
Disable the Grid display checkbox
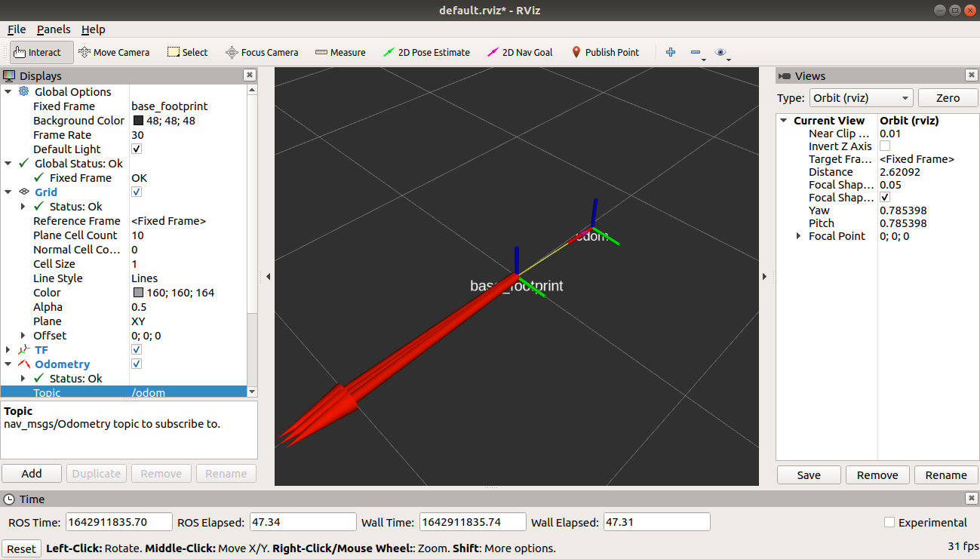pyautogui.click(x=137, y=192)
